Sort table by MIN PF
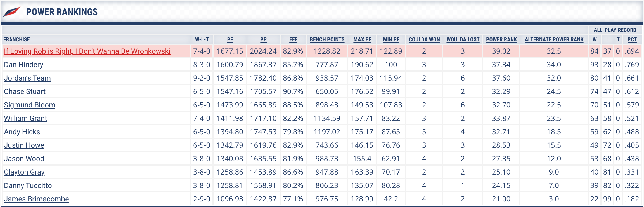Viewport: 644px width, 207px height. pyautogui.click(x=391, y=39)
